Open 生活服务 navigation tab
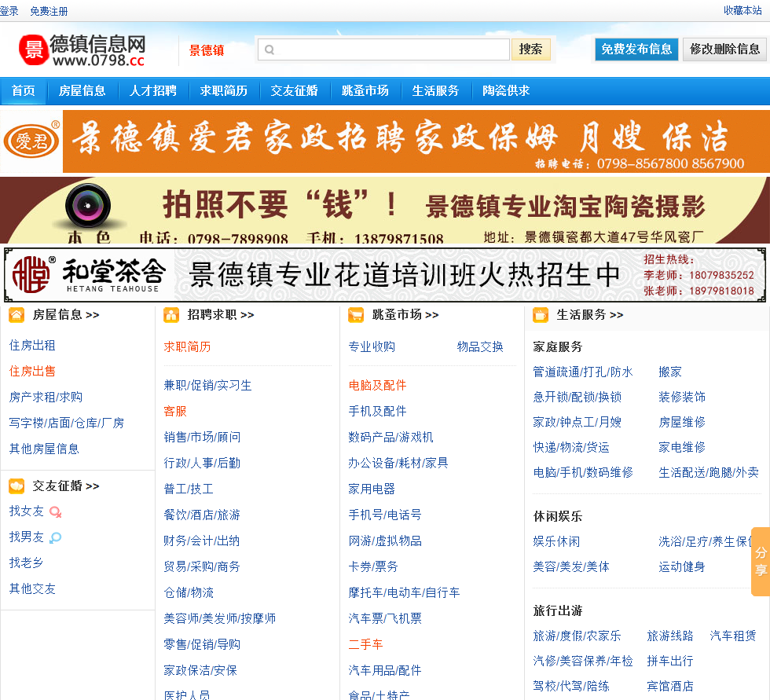The width and height of the screenshot is (770, 700). click(435, 91)
